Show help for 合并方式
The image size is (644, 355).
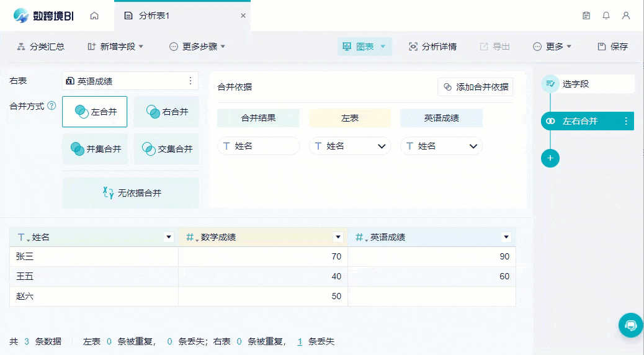(51, 106)
